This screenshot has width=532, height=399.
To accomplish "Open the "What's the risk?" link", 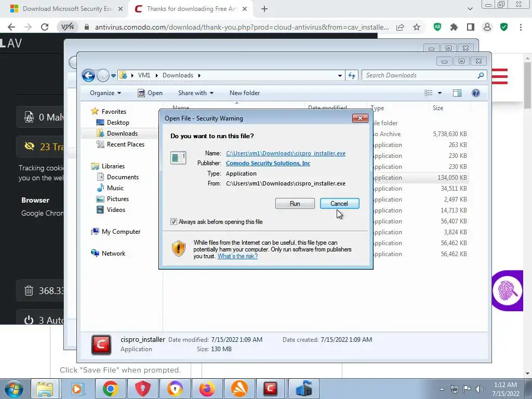I will coord(237,256).
